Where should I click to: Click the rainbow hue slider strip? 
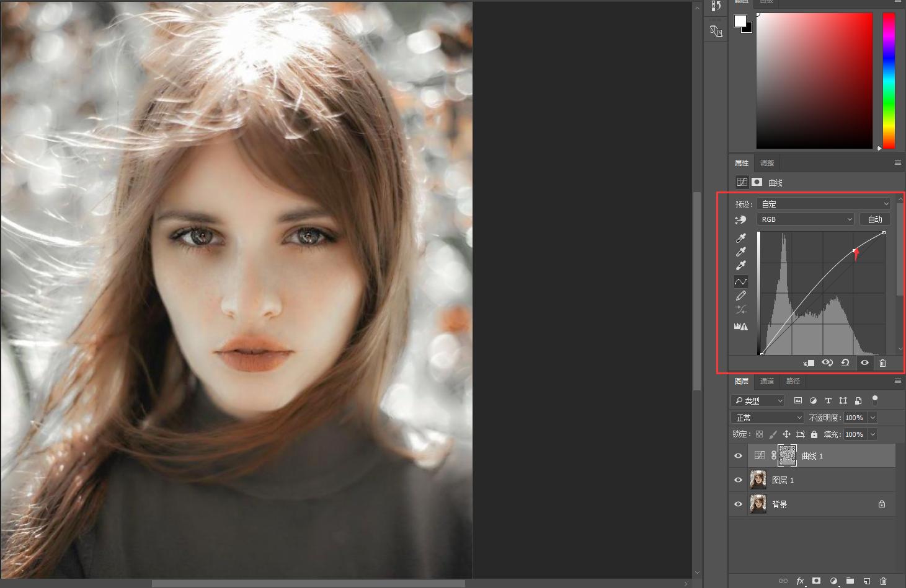(889, 81)
